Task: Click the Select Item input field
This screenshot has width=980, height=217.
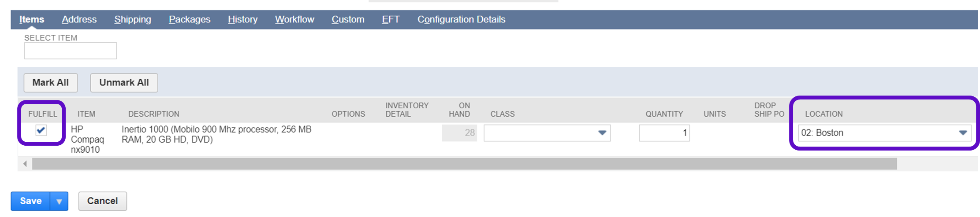Action: [71, 51]
